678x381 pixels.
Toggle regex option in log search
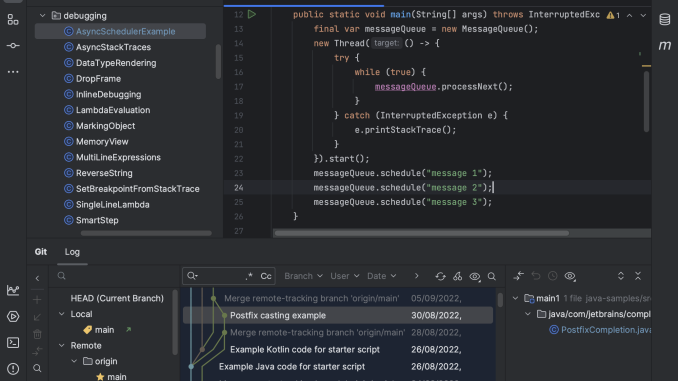tap(249, 276)
